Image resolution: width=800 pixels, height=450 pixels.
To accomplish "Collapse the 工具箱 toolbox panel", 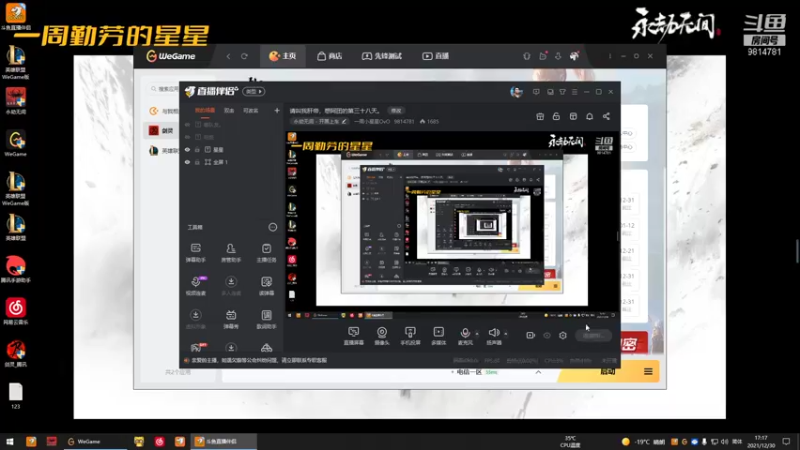I will click(x=272, y=227).
